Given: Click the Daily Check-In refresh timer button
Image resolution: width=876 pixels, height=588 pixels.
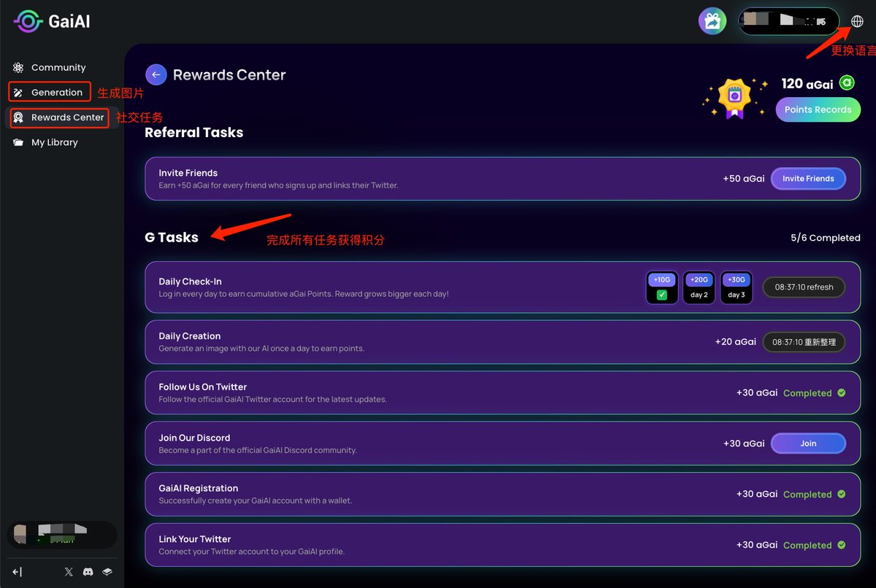Looking at the screenshot, I should pos(803,287).
